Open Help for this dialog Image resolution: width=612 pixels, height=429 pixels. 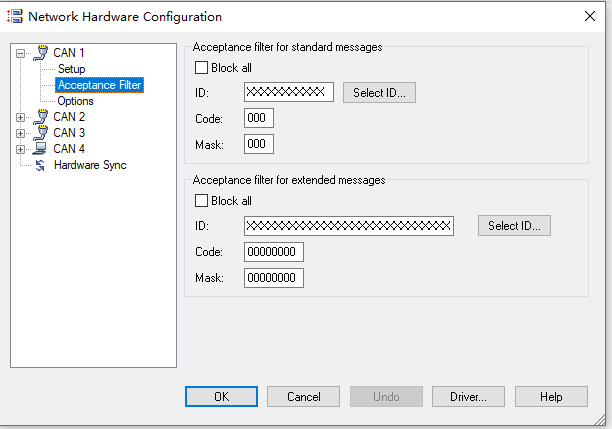tap(551, 397)
